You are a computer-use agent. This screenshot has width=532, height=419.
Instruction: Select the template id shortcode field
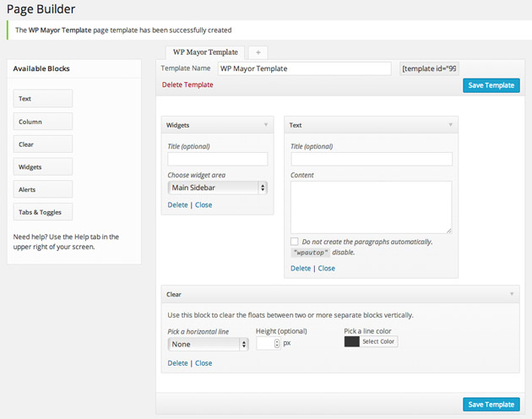tap(429, 68)
